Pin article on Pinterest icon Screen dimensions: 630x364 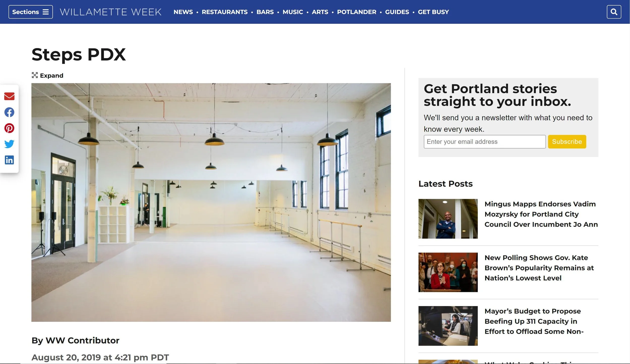coord(9,128)
